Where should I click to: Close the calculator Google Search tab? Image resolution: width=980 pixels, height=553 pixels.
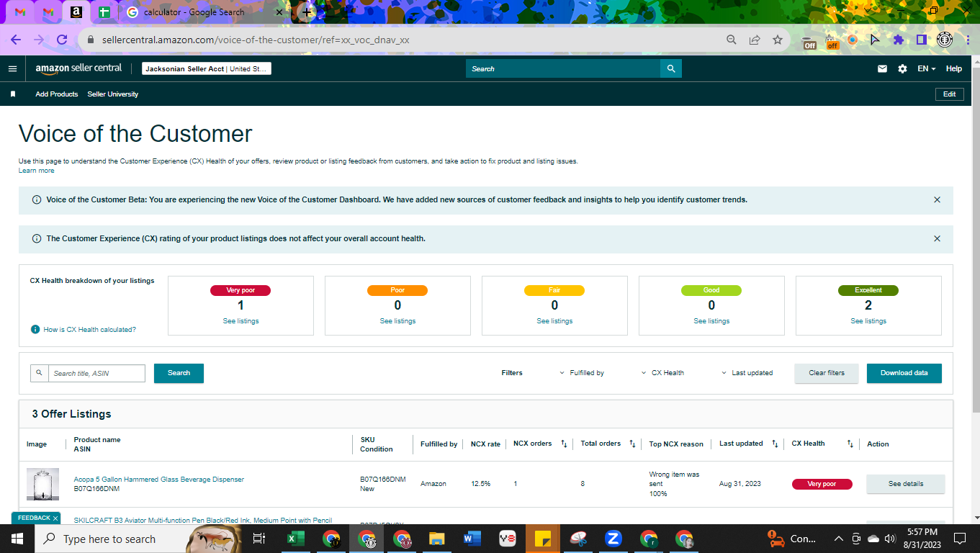pos(279,12)
